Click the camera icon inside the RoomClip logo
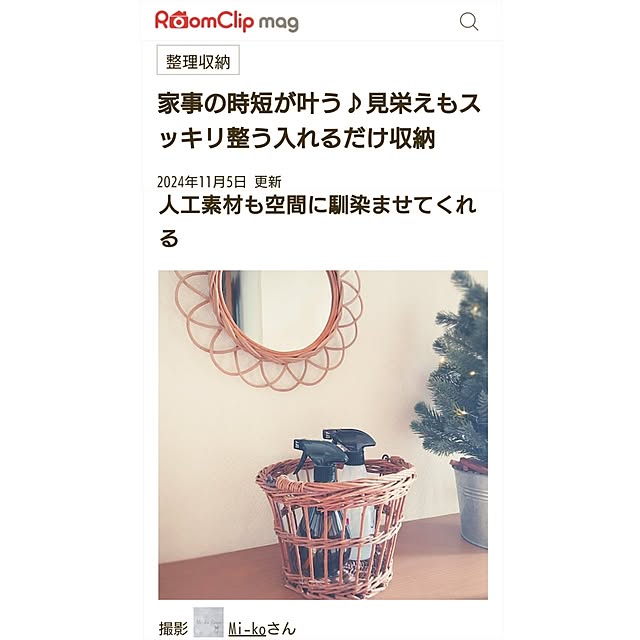This screenshot has width=640, height=640. 178,21
